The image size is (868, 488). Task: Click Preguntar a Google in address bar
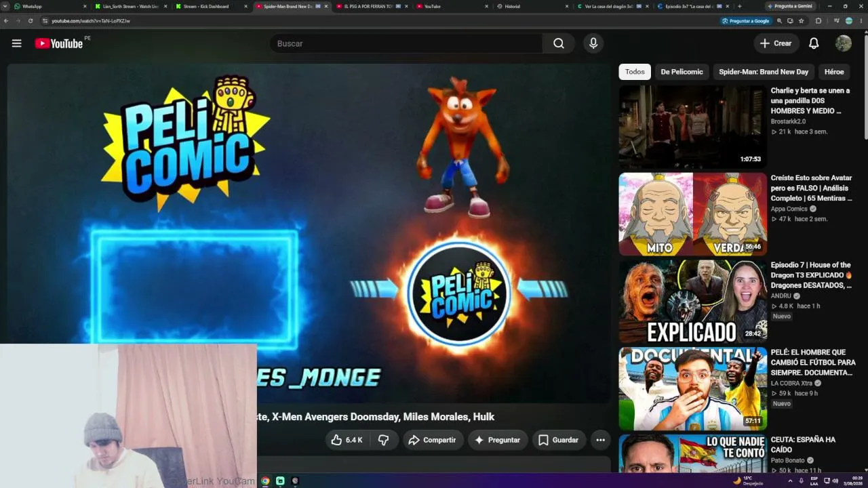pos(747,21)
